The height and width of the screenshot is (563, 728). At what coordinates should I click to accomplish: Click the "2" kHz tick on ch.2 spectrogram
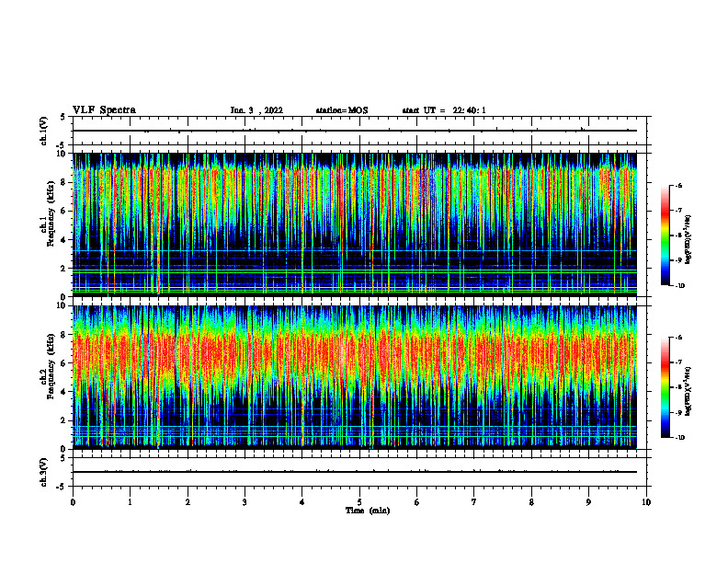coord(64,420)
